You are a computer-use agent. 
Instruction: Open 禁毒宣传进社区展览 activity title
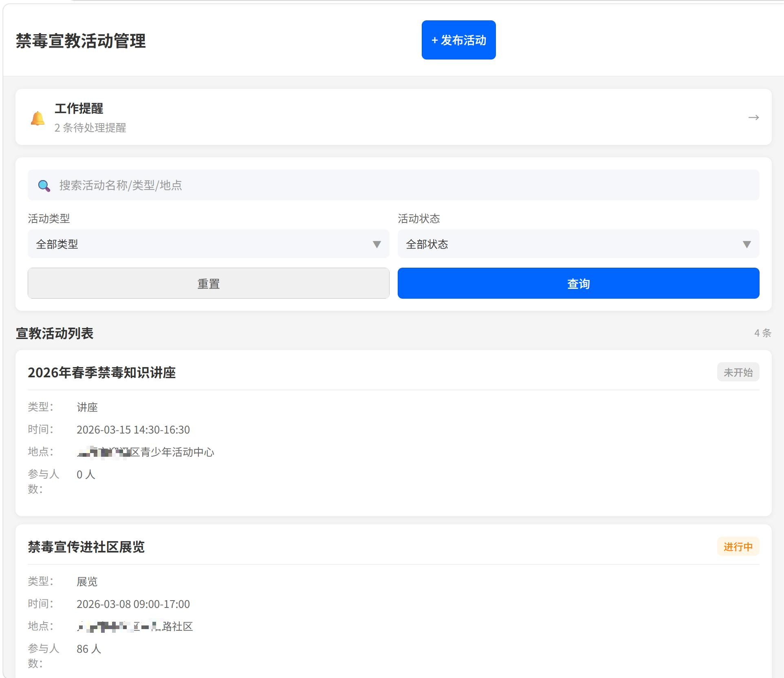coord(86,547)
